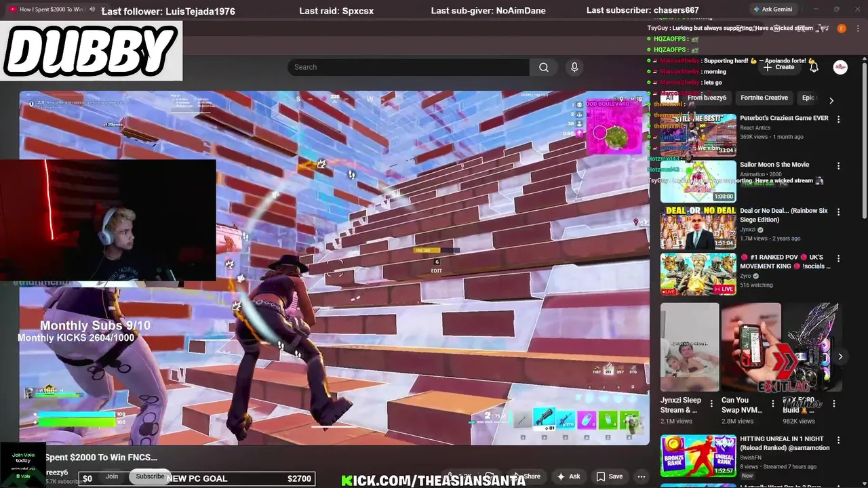The height and width of the screenshot is (488, 868).
Task: Click the 'Zyro' channel name
Action: tap(747, 276)
